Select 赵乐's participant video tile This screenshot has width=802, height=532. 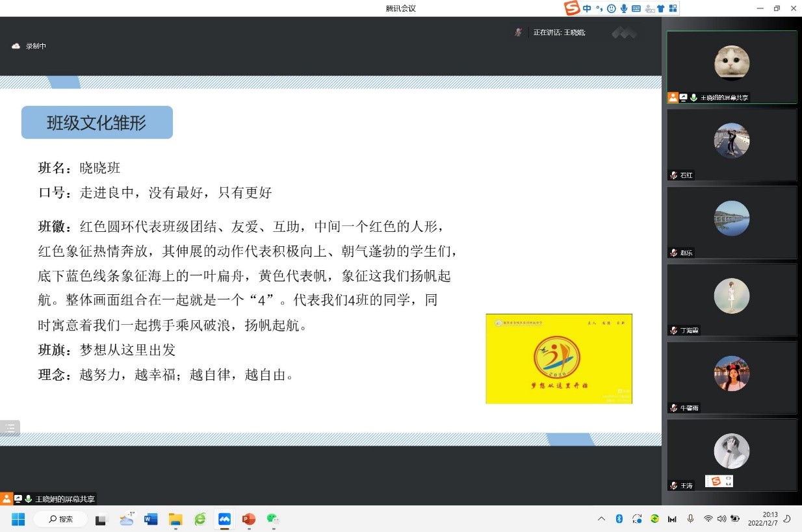click(x=731, y=222)
